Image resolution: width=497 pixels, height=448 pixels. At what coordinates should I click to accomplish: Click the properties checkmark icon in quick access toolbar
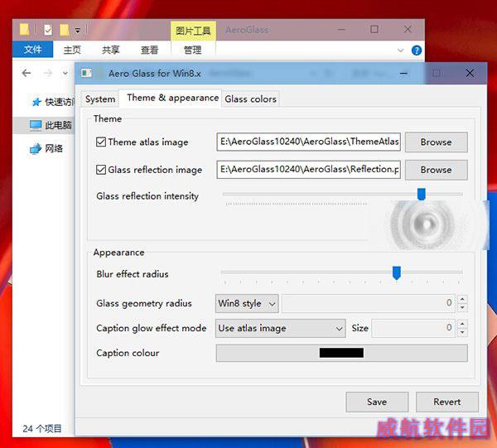[x=48, y=30]
